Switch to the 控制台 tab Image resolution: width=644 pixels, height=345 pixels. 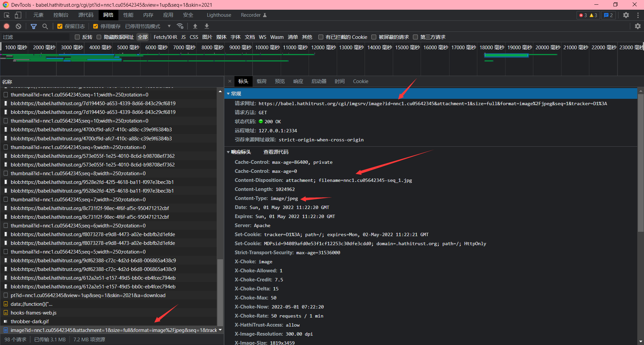(61, 15)
